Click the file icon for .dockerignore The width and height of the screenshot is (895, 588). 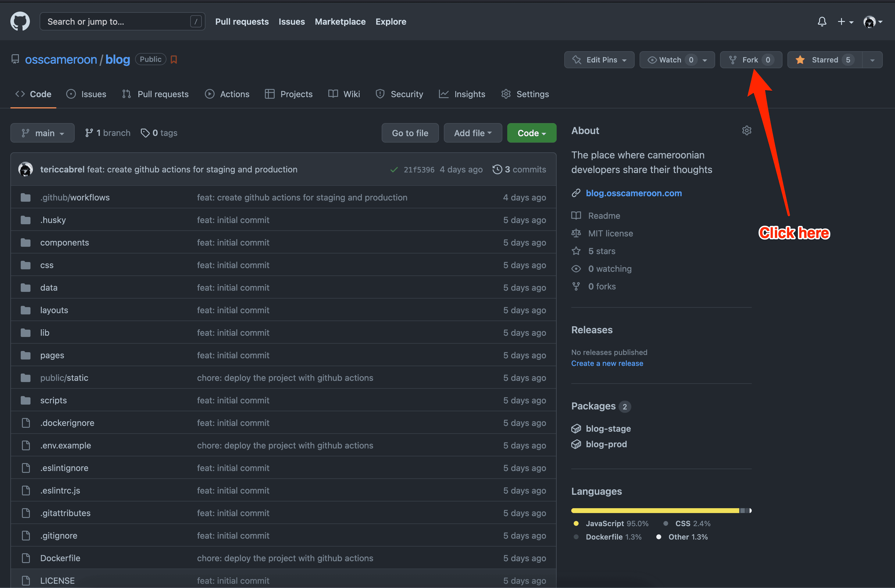pyautogui.click(x=26, y=423)
